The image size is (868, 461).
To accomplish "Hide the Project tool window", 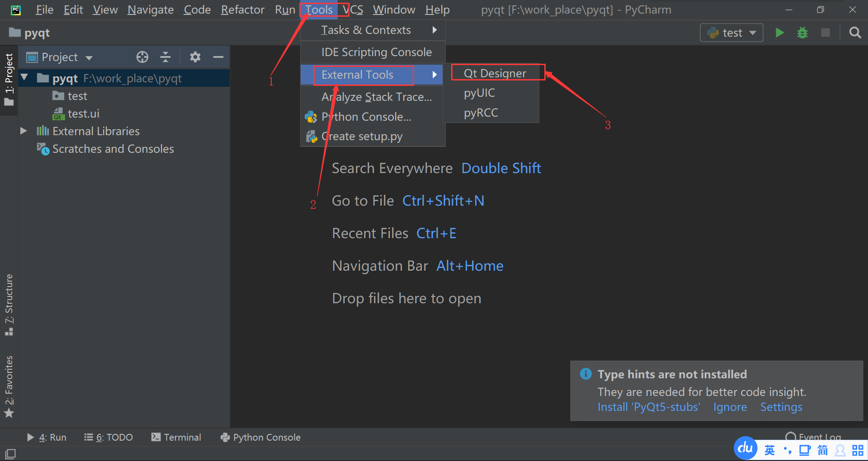I will [x=218, y=56].
